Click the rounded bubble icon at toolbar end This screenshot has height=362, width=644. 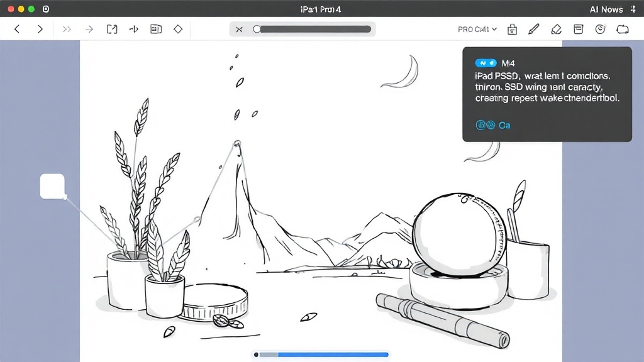623,29
